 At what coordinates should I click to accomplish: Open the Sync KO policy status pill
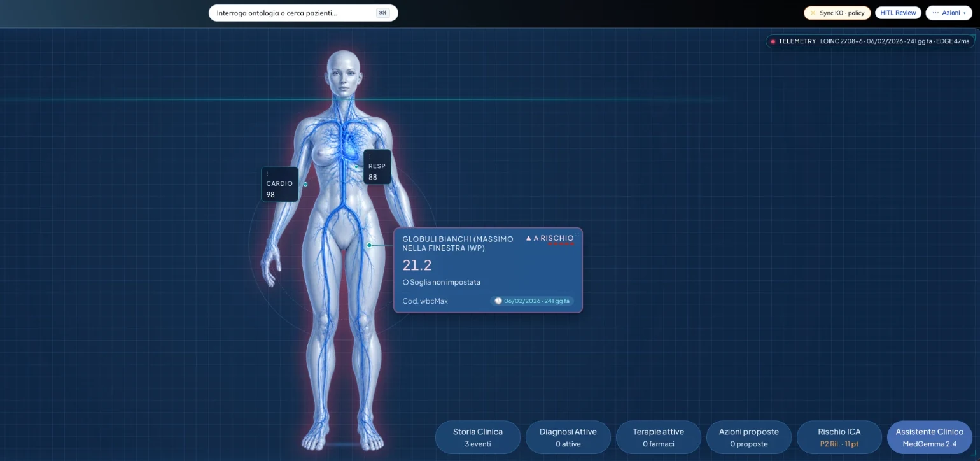coord(837,13)
